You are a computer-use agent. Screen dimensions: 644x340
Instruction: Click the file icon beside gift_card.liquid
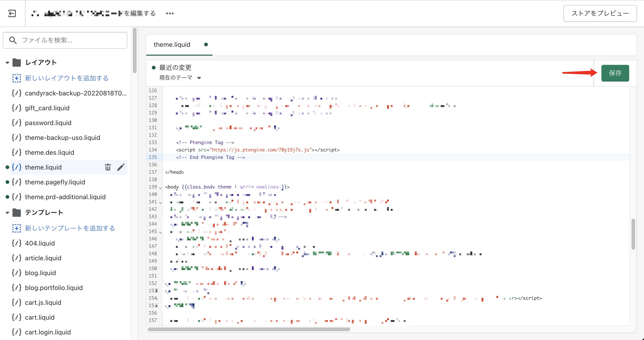point(17,108)
